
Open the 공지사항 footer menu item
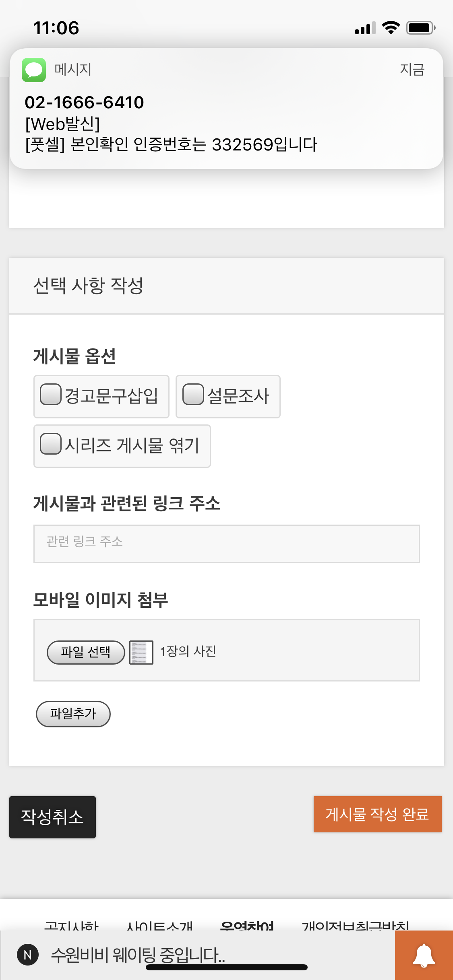(71, 925)
